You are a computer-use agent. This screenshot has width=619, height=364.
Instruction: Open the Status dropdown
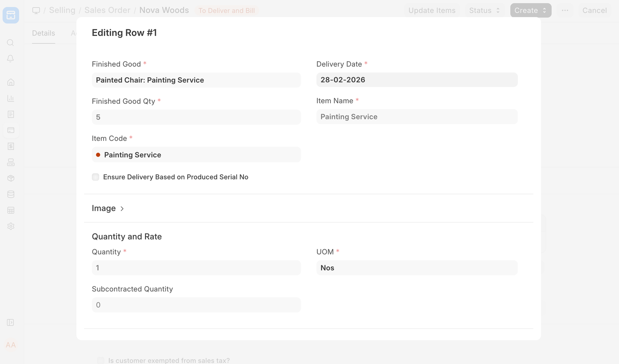[484, 10]
